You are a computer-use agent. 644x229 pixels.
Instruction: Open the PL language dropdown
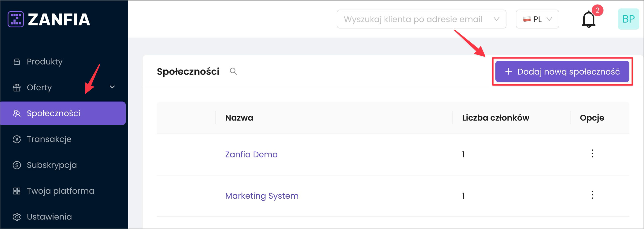pos(537,19)
